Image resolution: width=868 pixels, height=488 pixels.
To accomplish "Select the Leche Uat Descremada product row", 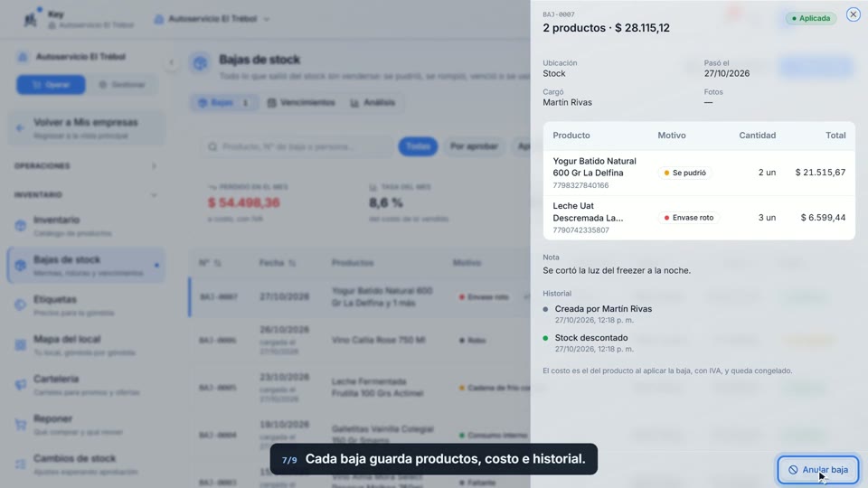I will click(699, 218).
